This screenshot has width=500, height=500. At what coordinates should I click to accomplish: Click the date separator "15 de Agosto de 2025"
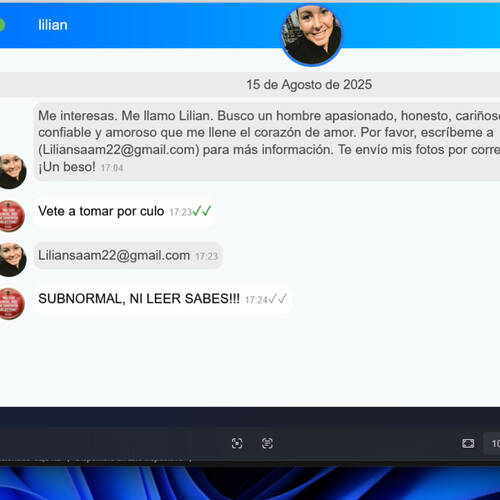pyautogui.click(x=309, y=85)
